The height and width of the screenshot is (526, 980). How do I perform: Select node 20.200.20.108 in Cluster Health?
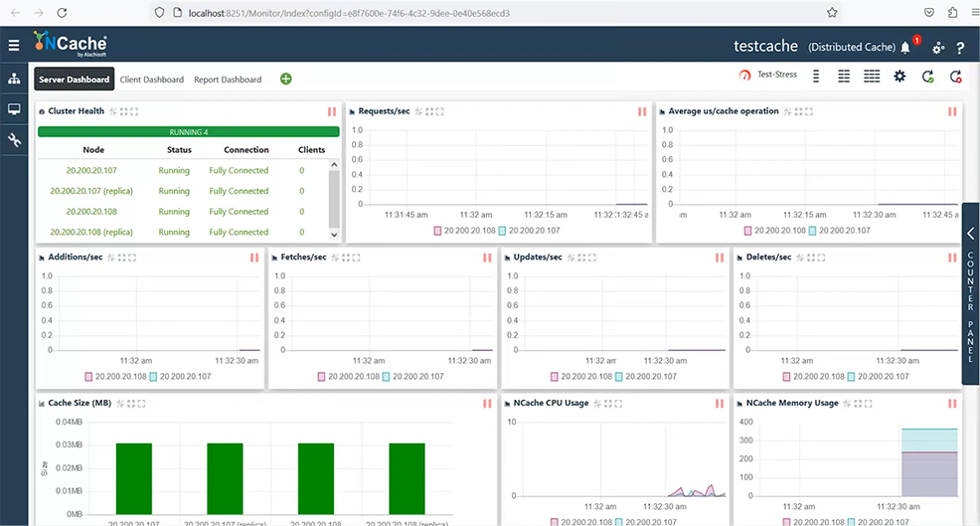(x=91, y=212)
